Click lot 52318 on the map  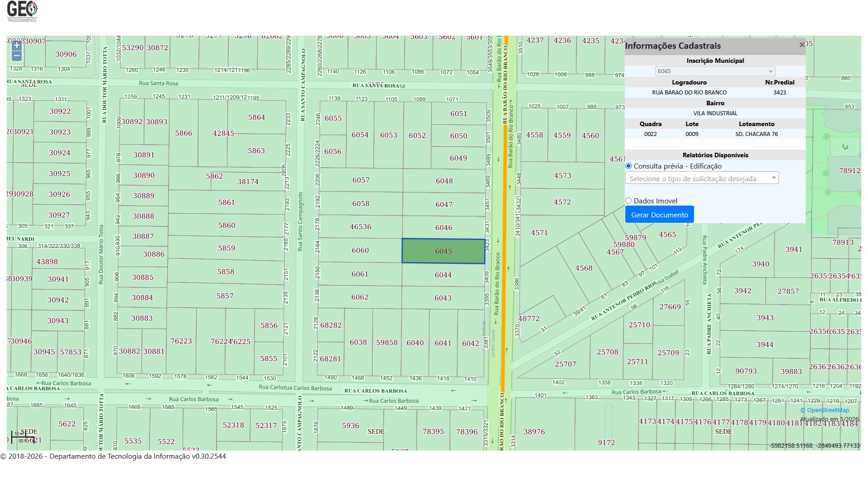tap(233, 425)
